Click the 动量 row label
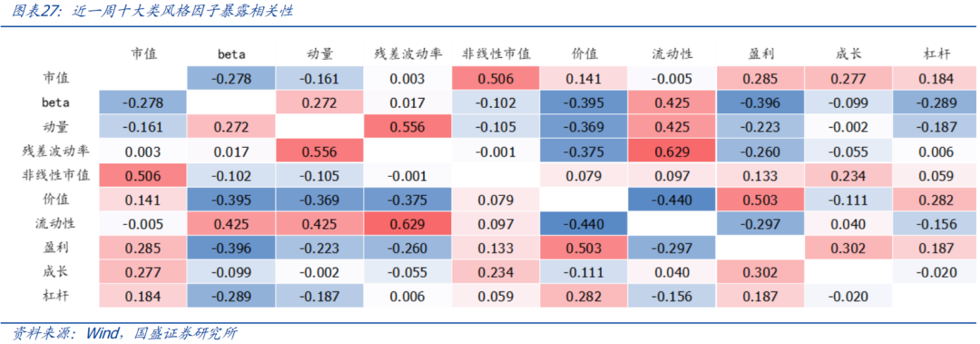Screen dimensions: 980x344 55,127
